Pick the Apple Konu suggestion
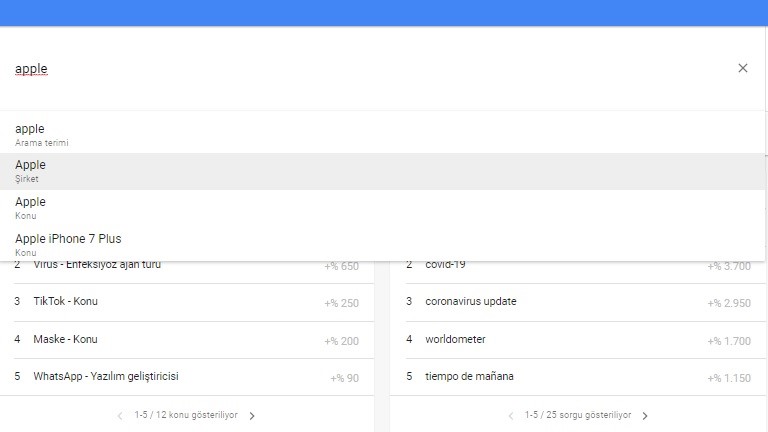 30,207
